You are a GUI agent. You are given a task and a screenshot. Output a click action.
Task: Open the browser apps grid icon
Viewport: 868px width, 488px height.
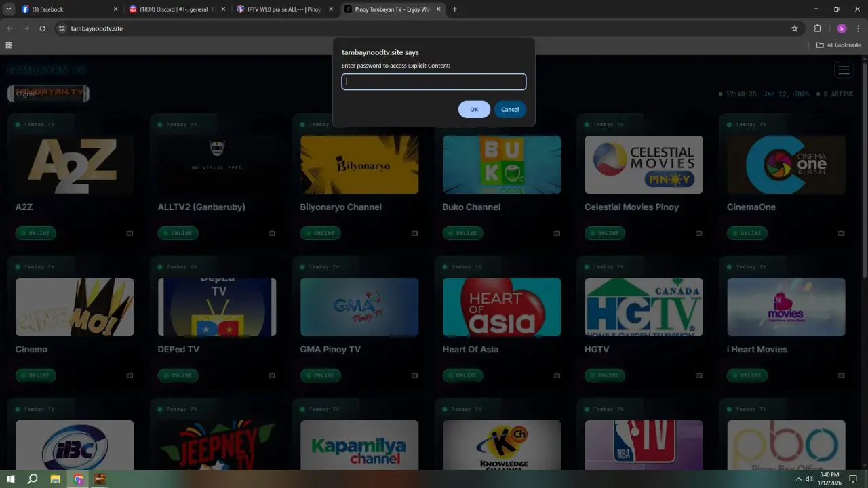coord(9,45)
